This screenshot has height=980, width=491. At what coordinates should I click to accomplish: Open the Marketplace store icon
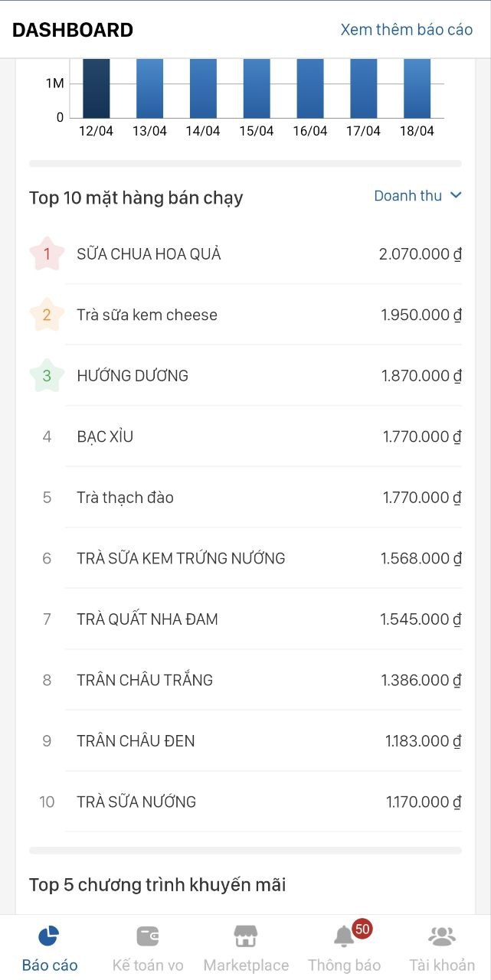coord(245,936)
